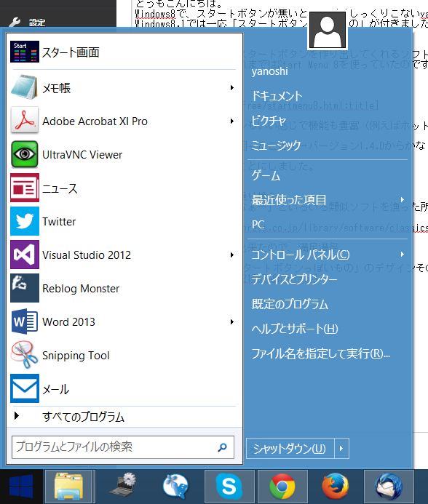Open the laptop-with-gear taskbar icon
The height and width of the screenshot is (504, 428).
(122, 487)
